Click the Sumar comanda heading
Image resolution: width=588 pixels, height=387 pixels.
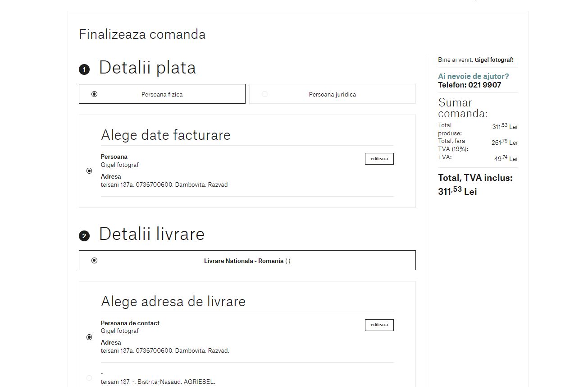[x=462, y=108]
